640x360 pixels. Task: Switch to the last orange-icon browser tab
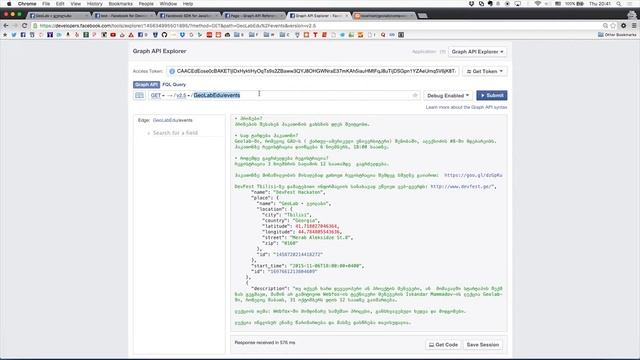(384, 16)
